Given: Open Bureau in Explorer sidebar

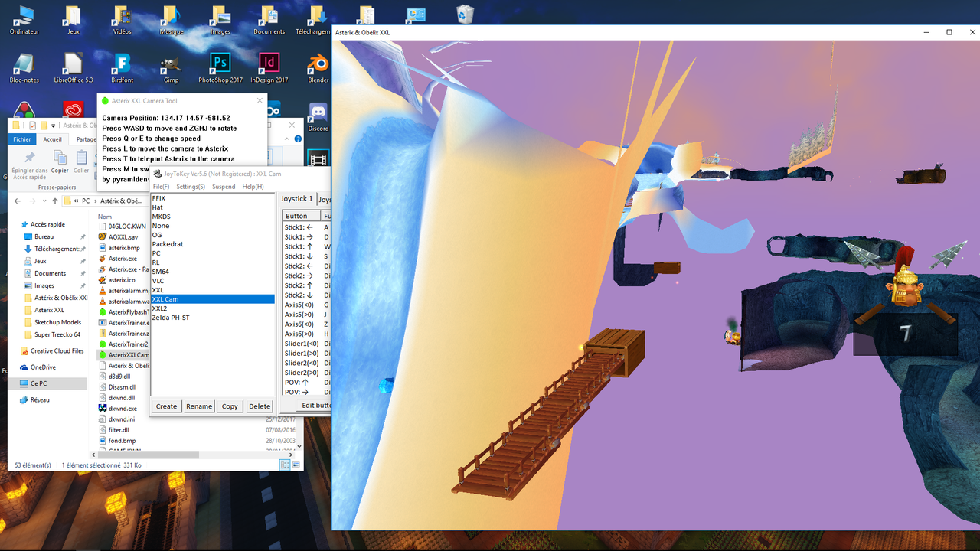Looking at the screenshot, I should (x=44, y=236).
